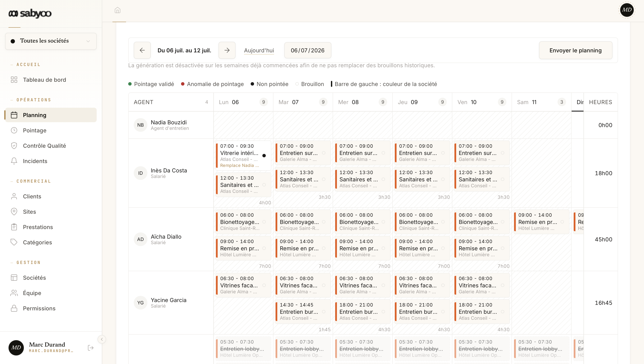Click the AD avatar of Aïcha Diallo
Viewport: 644px width, 364px height.
pos(141,239)
